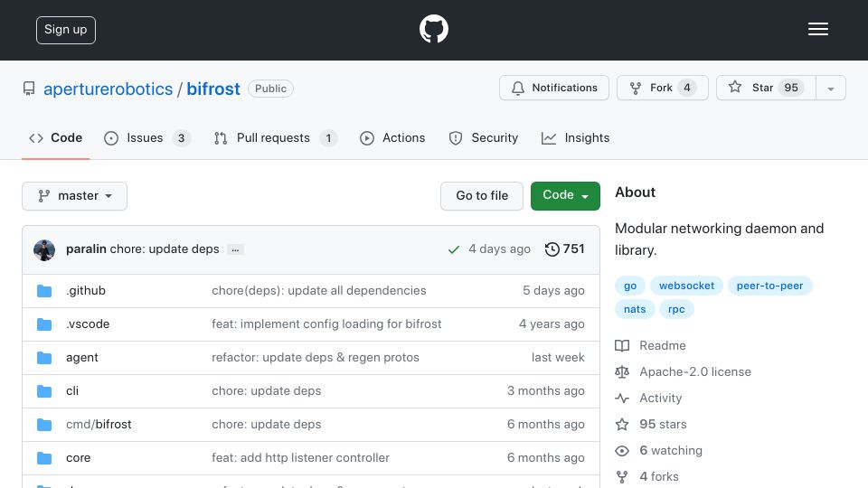Click the watching eye icon
868x488 pixels.
(x=622, y=451)
